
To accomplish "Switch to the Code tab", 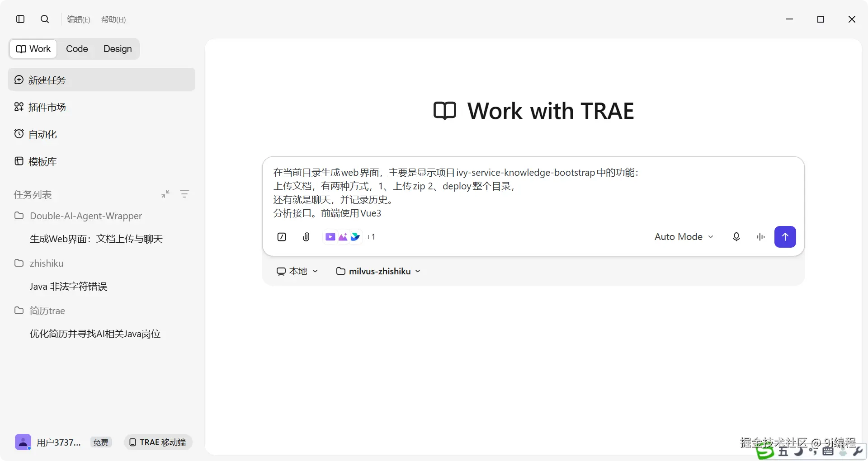I will (x=77, y=49).
